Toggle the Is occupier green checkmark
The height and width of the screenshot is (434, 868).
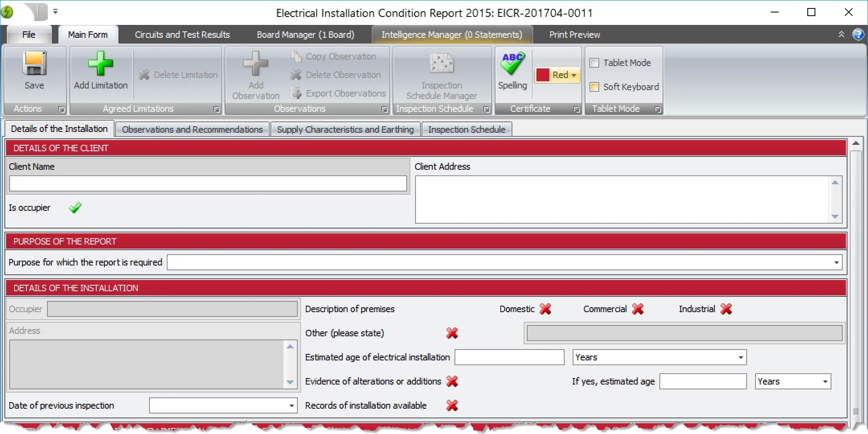[x=75, y=208]
